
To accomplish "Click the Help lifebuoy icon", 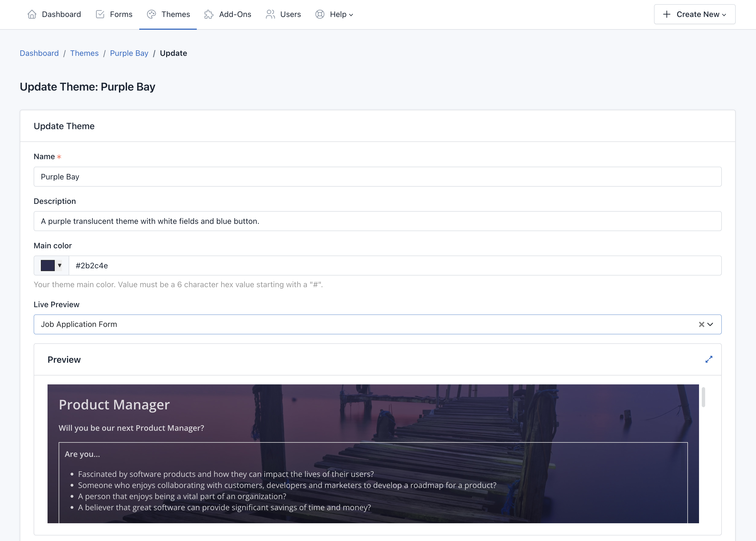I will [320, 14].
